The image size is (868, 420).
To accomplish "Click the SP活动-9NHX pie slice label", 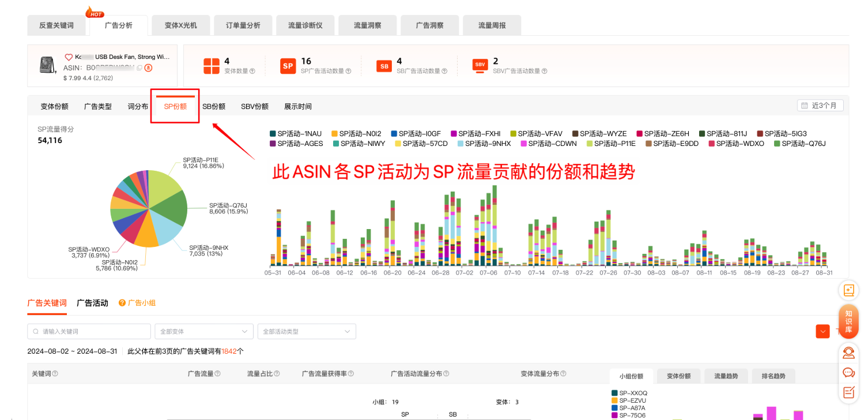I will click(209, 250).
